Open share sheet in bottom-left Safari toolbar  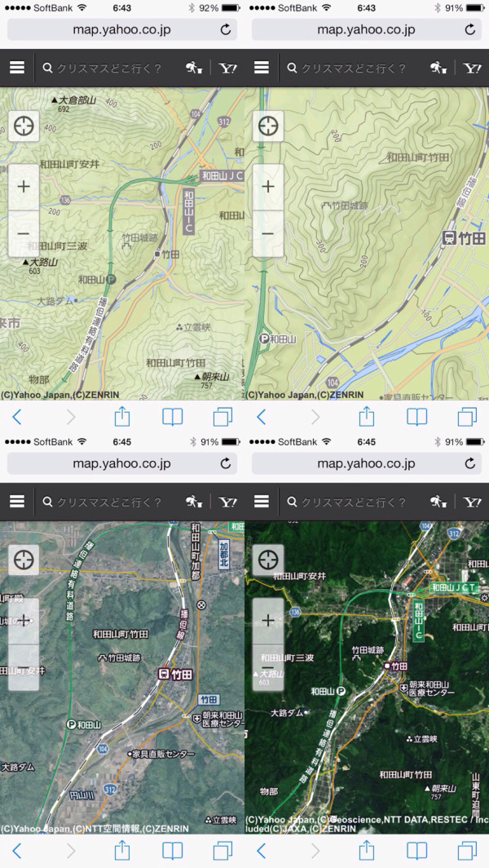click(x=121, y=850)
